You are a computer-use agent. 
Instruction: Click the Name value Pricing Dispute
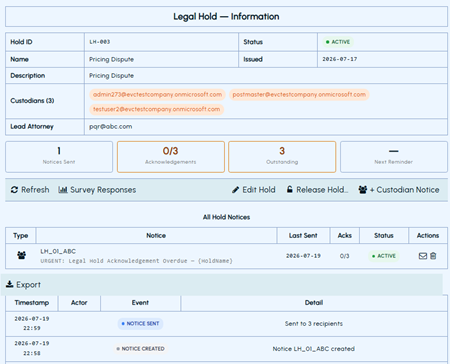(111, 59)
